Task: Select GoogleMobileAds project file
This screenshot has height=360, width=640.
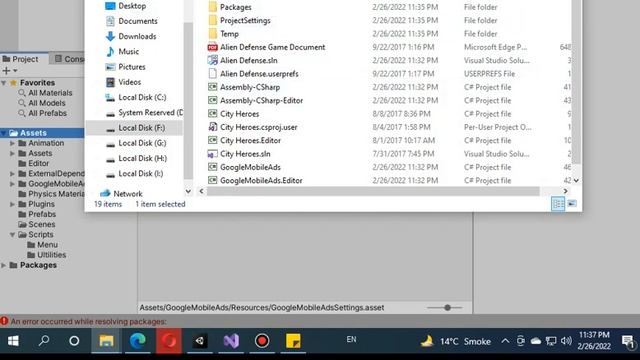Action: click(x=250, y=167)
